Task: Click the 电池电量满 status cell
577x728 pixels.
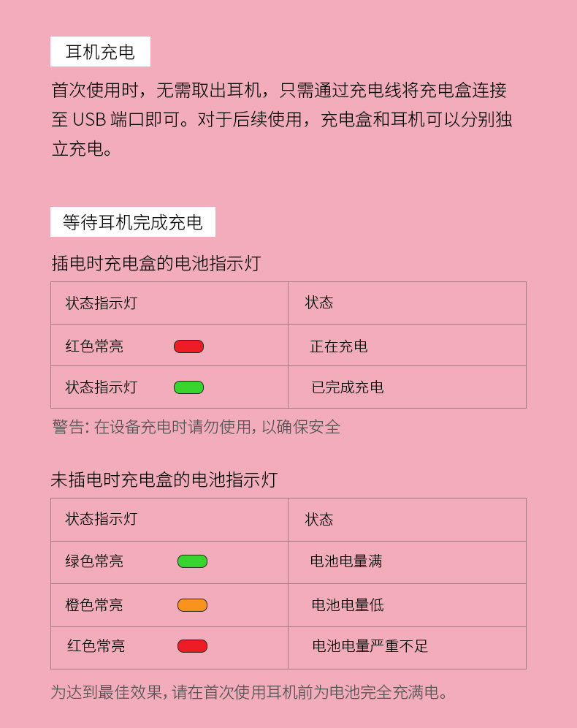Action: click(x=346, y=561)
